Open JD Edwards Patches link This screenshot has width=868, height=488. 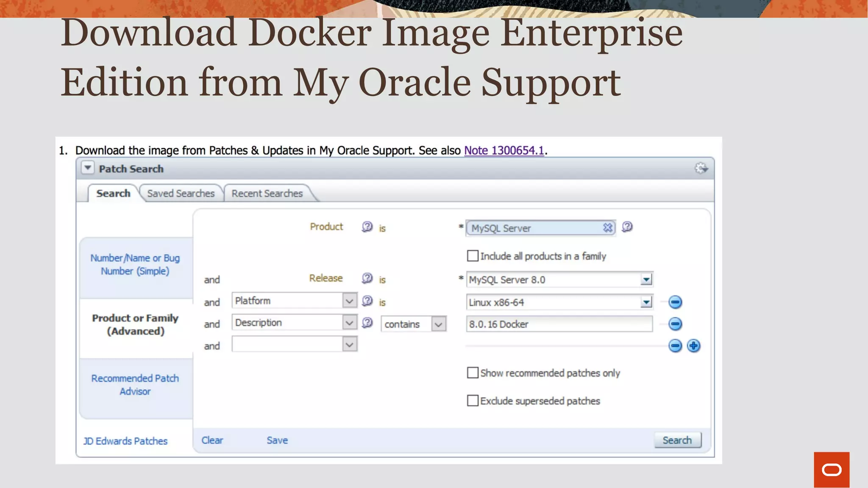[x=125, y=441]
